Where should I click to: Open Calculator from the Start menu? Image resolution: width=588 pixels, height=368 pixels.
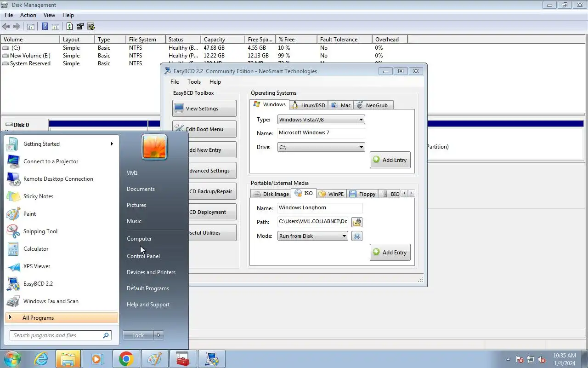coord(62,249)
